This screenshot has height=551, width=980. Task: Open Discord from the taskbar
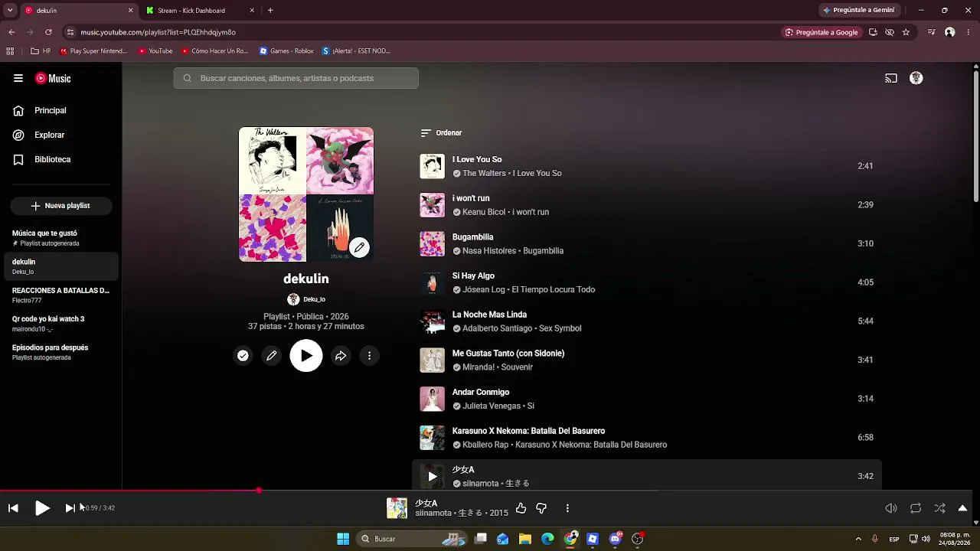(x=615, y=539)
